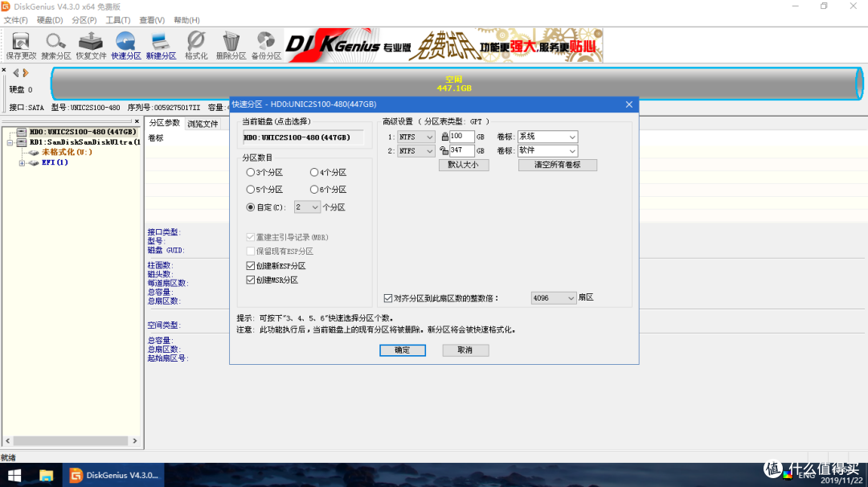
Task: Toggle the sector alignment (对齐分区) checkbox
Action: (x=388, y=298)
